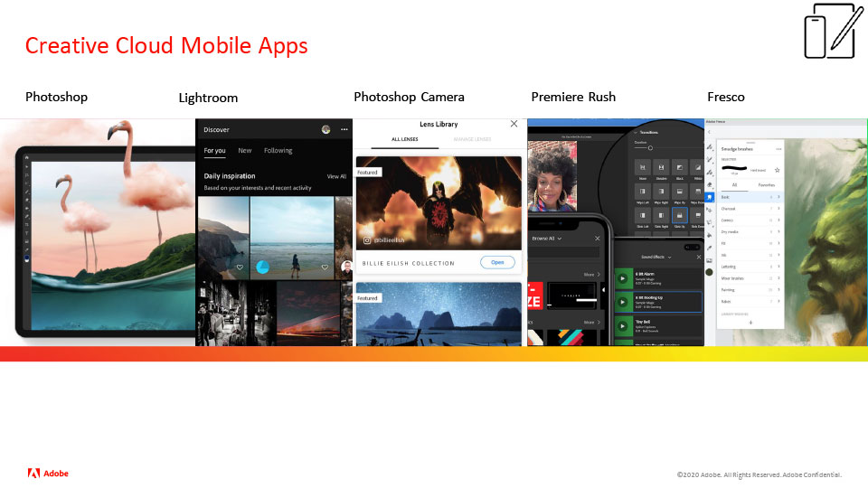The height and width of the screenshot is (488, 868).
Task: Click the Fresco color swatch circle
Action: click(710, 271)
